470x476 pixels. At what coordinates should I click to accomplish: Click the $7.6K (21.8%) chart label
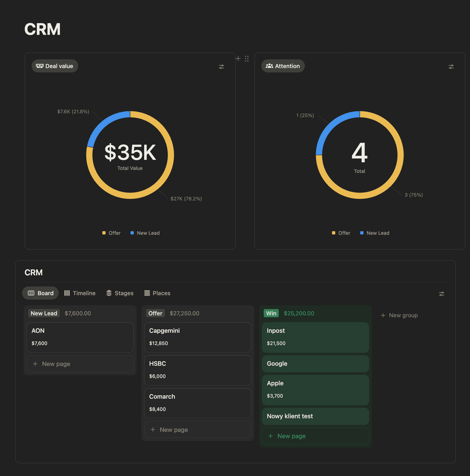click(73, 112)
